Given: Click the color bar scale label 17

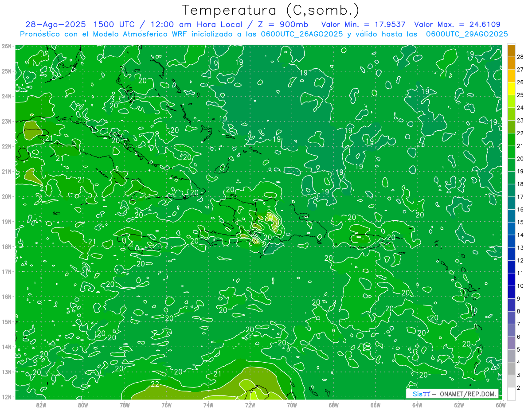Looking at the screenshot, I should click(x=520, y=197).
